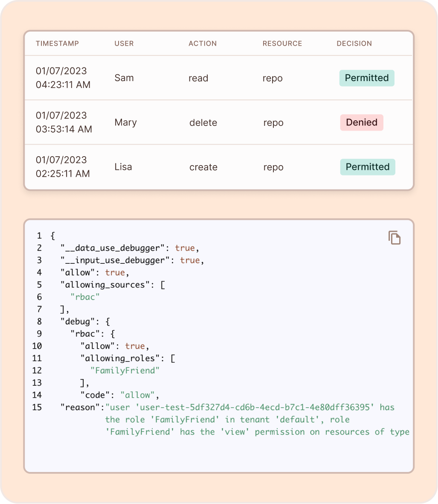Click the "reason" key on line 15
438x504 pixels.
[80, 407]
